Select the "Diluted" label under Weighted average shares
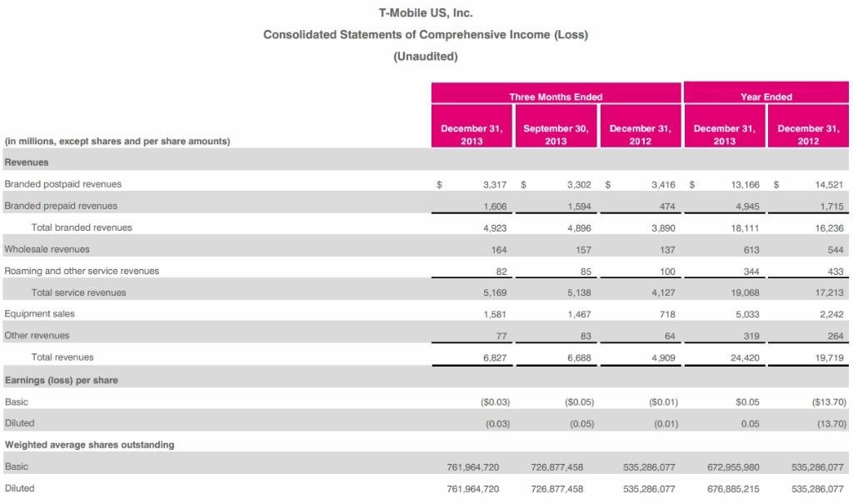The image size is (853, 504). point(20,488)
